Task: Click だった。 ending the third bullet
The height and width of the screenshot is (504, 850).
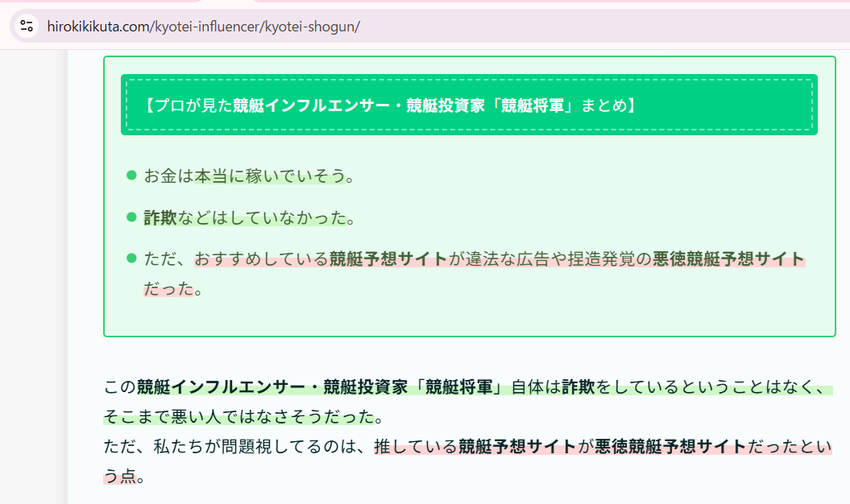Action: 172,289
